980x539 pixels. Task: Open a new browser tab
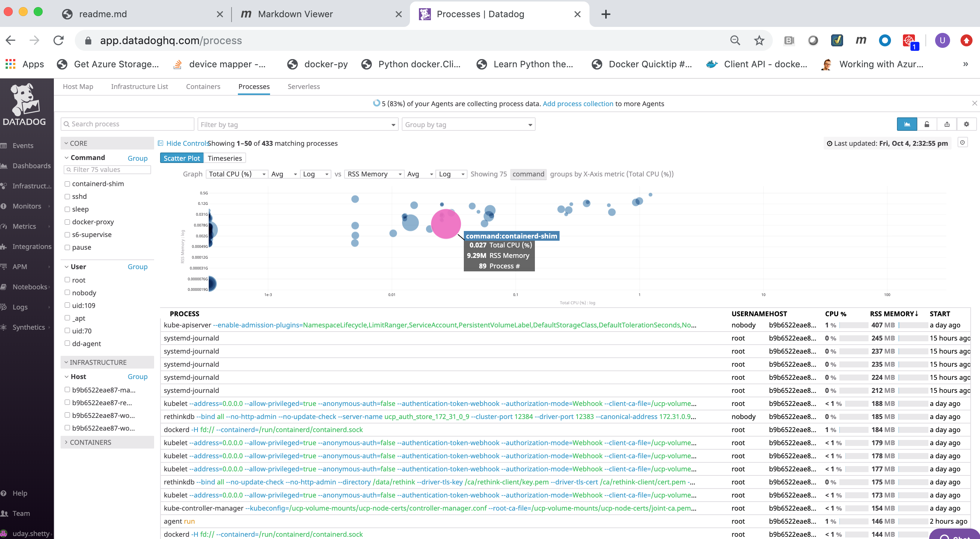point(606,14)
